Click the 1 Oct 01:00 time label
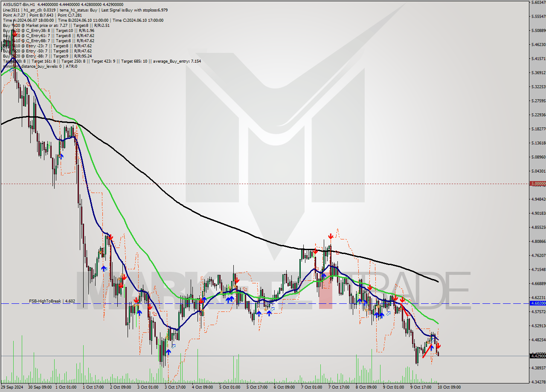Image resolution: width=546 pixels, height=392 pixels. pyautogui.click(x=67, y=387)
